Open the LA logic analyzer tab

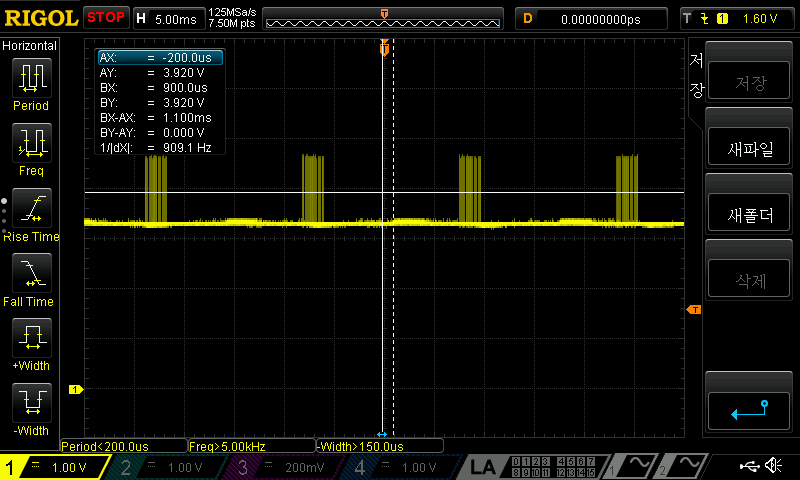pyautogui.click(x=483, y=467)
